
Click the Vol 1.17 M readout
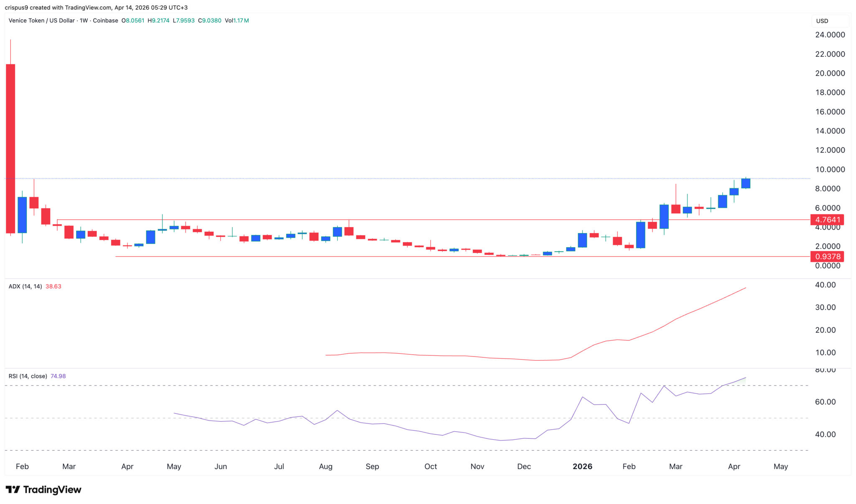click(x=237, y=20)
